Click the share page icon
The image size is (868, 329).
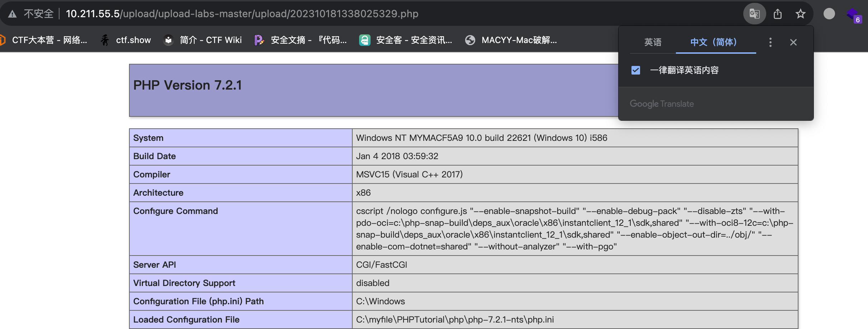[777, 14]
